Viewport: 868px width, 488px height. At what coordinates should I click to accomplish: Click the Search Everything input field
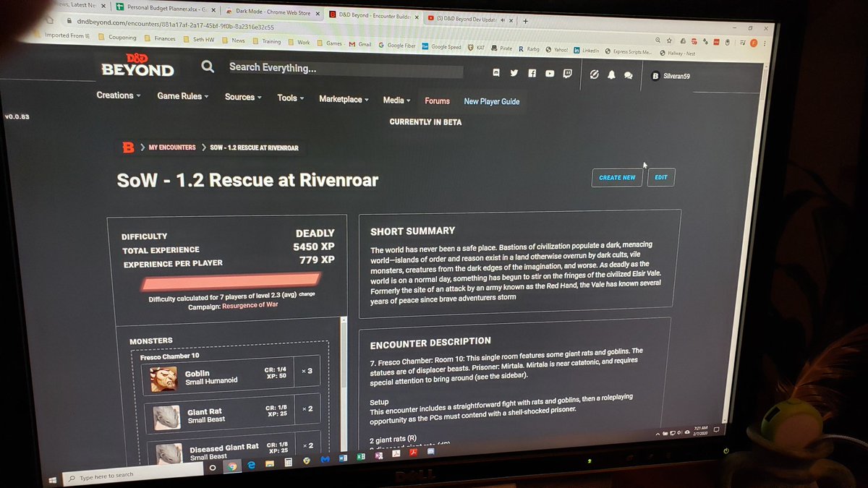click(346, 69)
